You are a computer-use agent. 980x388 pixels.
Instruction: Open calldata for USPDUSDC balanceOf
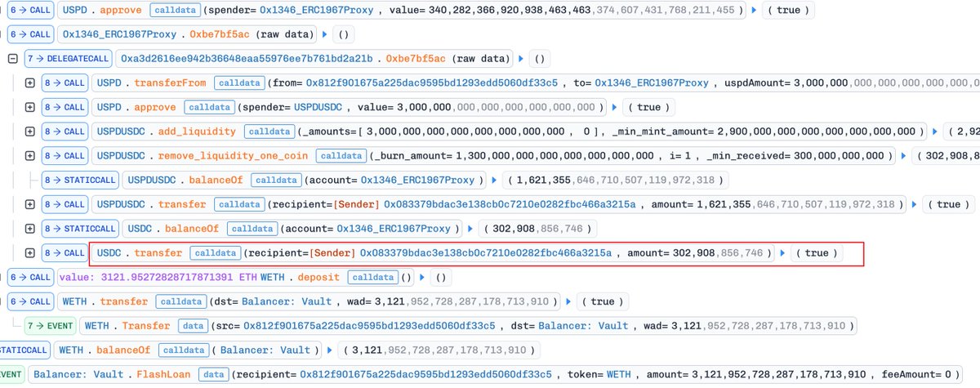[x=275, y=180]
